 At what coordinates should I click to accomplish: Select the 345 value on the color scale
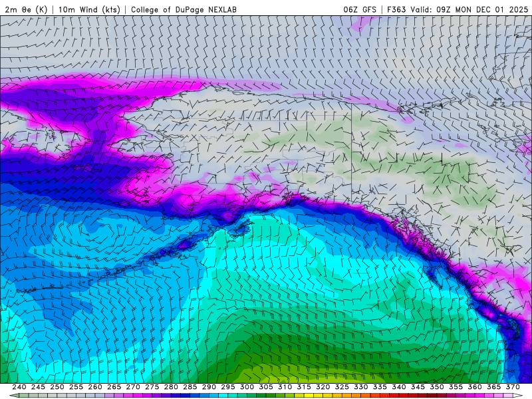pos(418,387)
